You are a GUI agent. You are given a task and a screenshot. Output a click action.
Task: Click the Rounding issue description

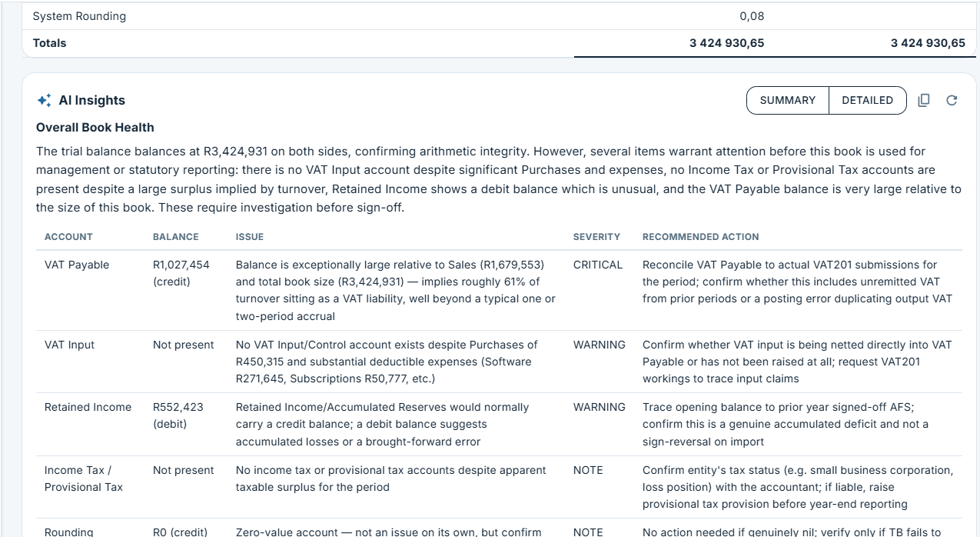tap(389, 532)
